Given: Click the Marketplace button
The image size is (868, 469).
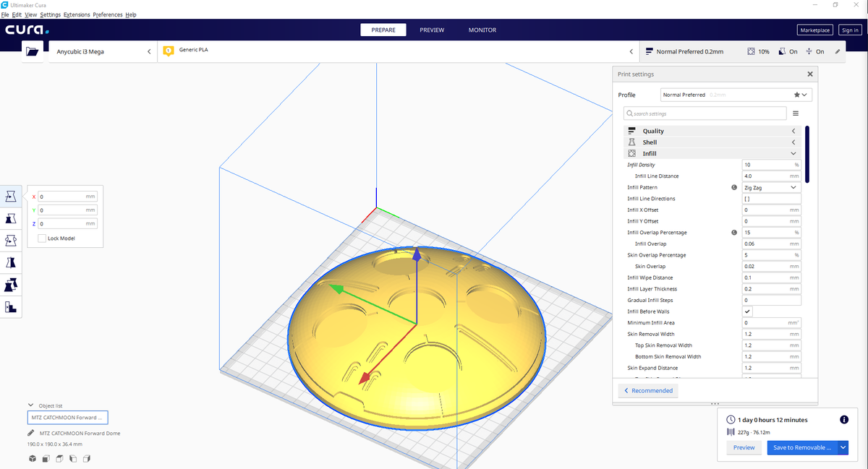Looking at the screenshot, I should tap(814, 30).
